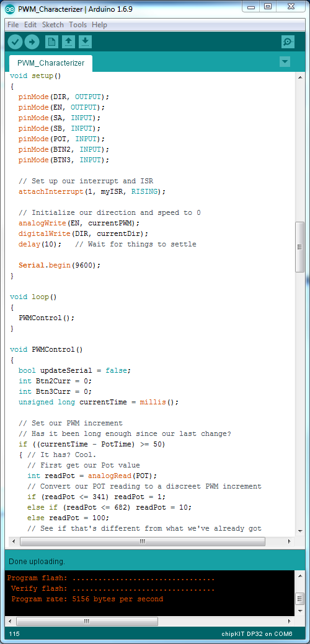Click console vertical scrollbar up arrow
This screenshot has width=310, height=644.
[x=300, y=575]
